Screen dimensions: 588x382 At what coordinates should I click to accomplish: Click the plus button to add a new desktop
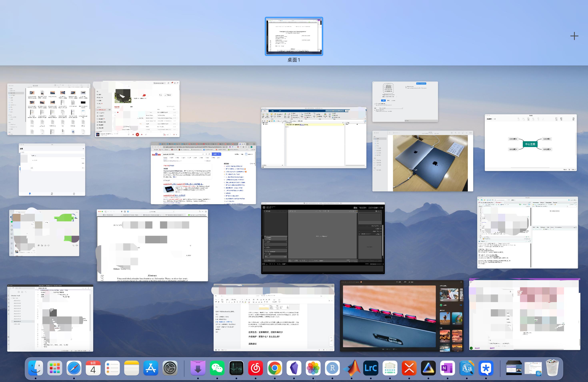574,36
